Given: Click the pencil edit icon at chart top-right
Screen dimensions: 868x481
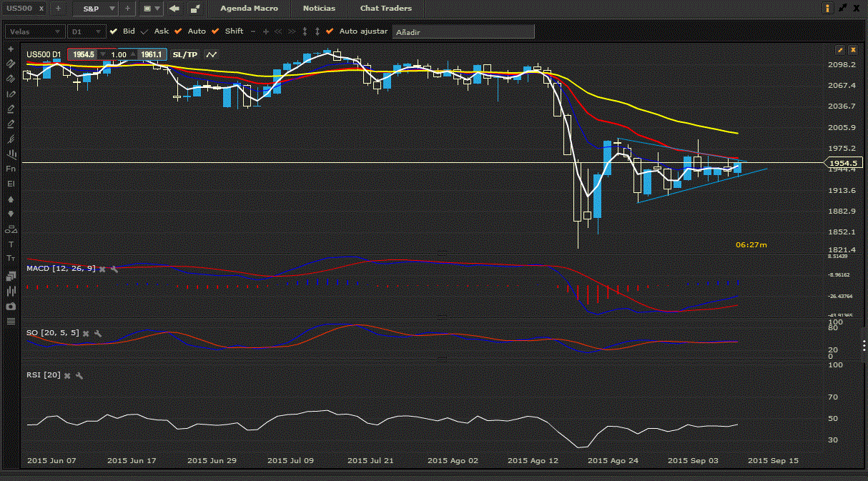Looking at the screenshot, I should tap(840, 50).
